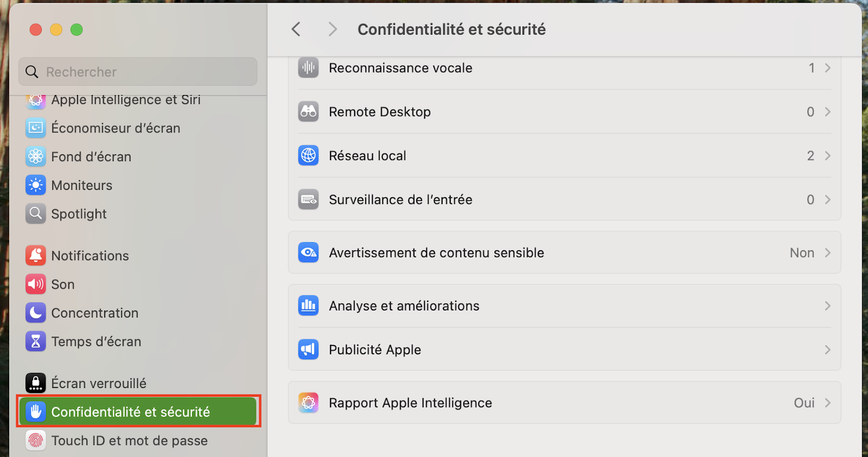Screen dimensions: 868x457
Task: Click the Réseau local globe icon
Action: click(x=308, y=156)
